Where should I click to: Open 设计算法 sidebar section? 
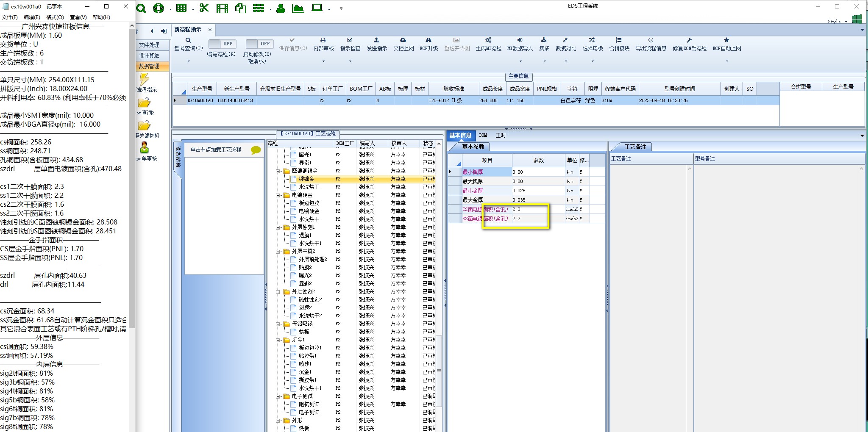pyautogui.click(x=149, y=55)
